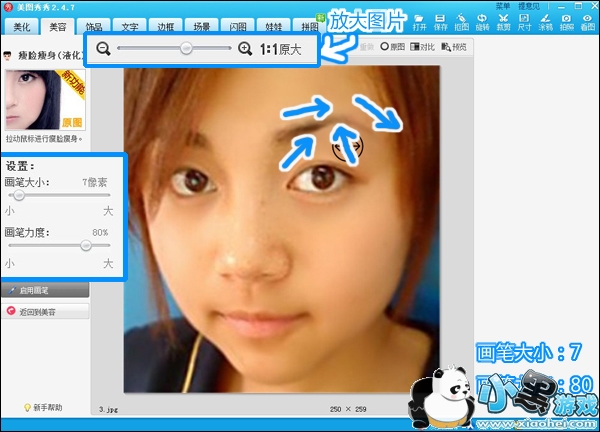Select the 抠图 (cutout) tool icon

(461, 22)
